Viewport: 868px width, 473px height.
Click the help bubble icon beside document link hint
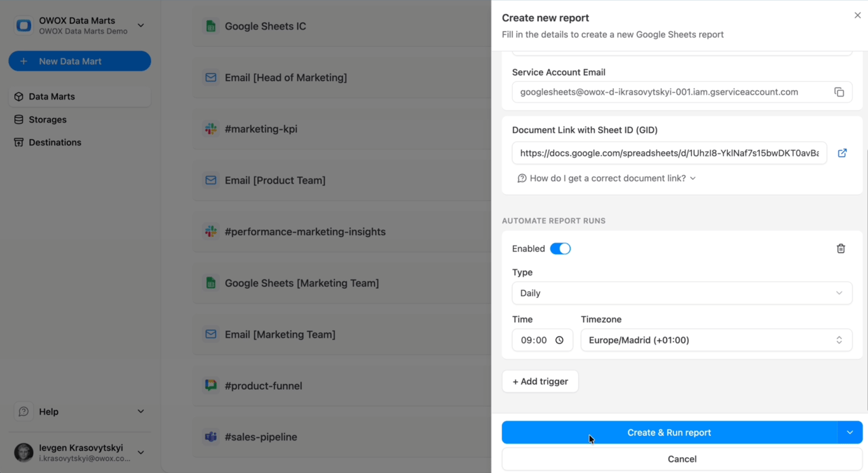(x=522, y=178)
